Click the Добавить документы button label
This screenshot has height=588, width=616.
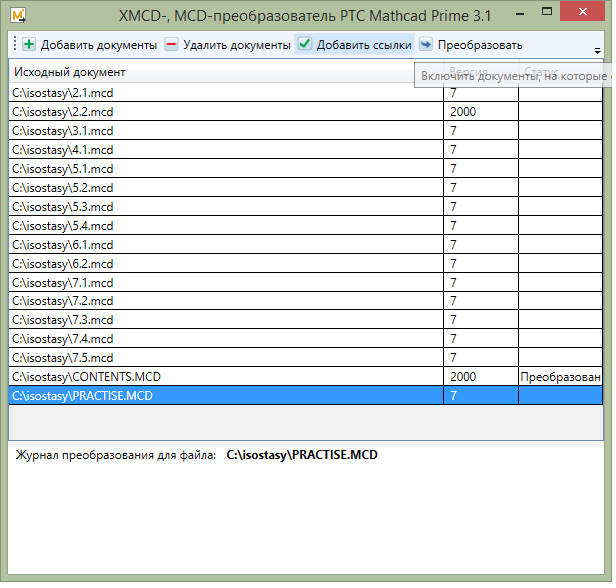[x=99, y=45]
